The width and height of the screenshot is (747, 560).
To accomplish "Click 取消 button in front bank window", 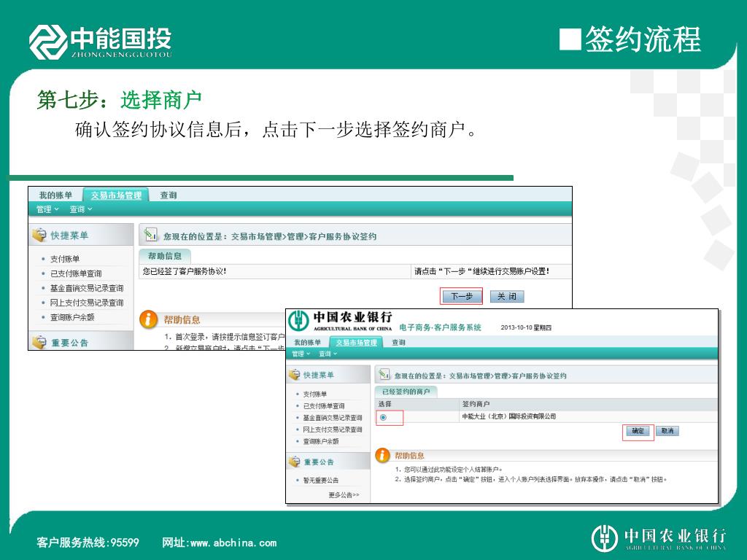I will pos(667,431).
